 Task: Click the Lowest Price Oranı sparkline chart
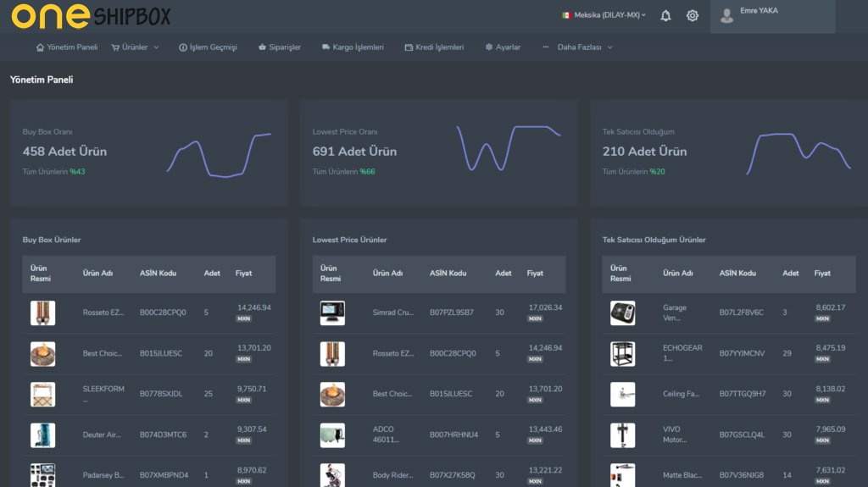click(x=509, y=147)
